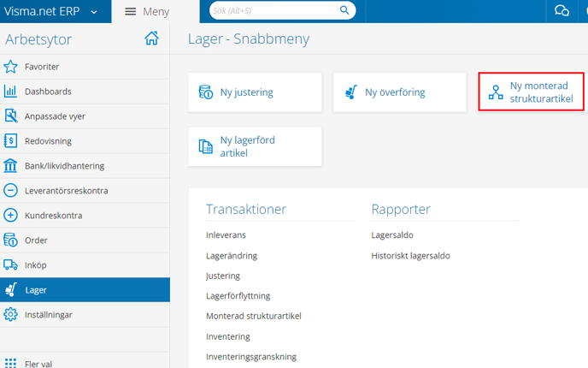This screenshot has height=368, width=588.
Task: Click the Fler val grid icon
Action: pos(10,363)
